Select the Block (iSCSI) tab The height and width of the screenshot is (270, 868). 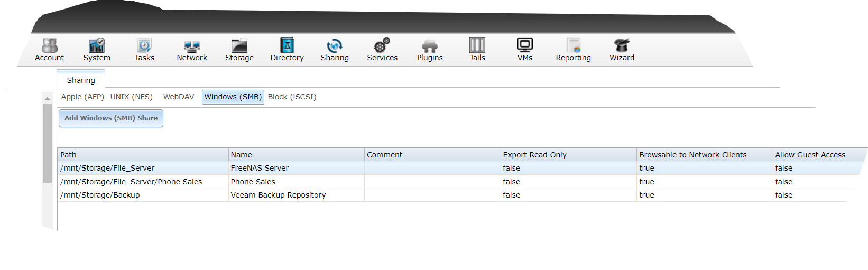pos(292,97)
